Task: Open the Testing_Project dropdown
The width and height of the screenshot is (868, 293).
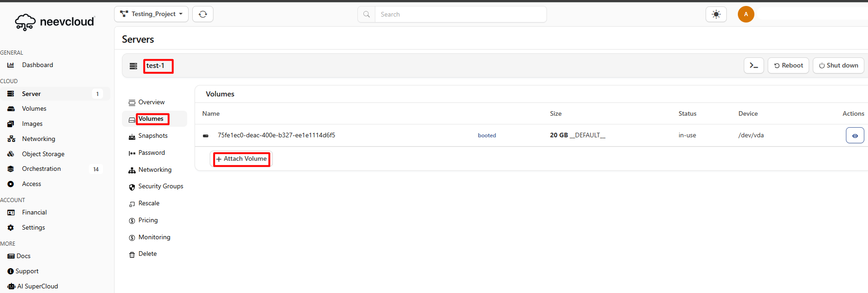Action: point(151,14)
